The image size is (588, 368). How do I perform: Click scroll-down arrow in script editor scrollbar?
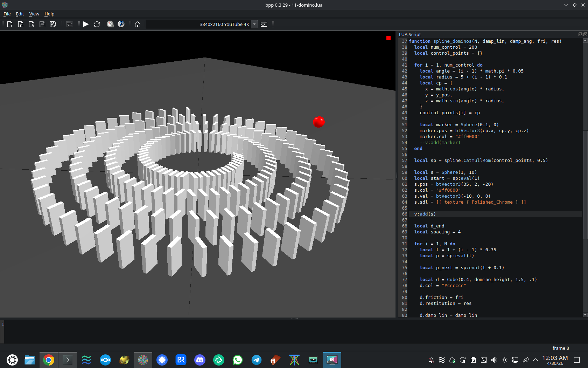(x=585, y=315)
